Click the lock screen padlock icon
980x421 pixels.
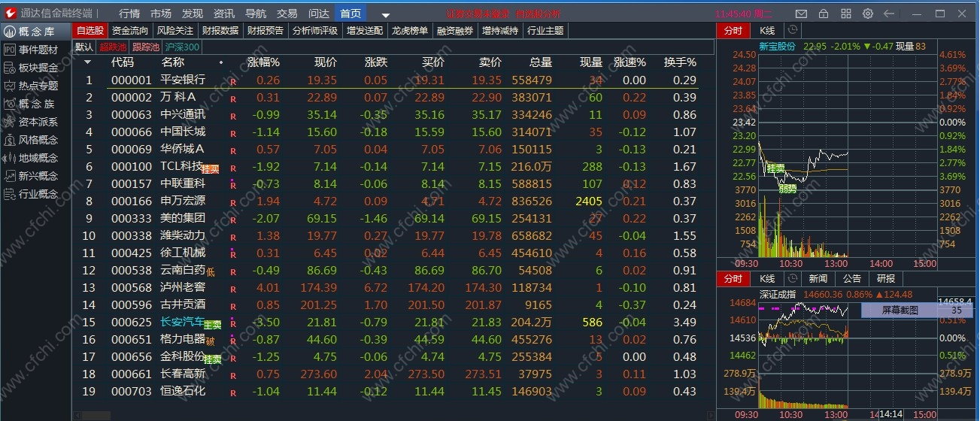[824, 14]
